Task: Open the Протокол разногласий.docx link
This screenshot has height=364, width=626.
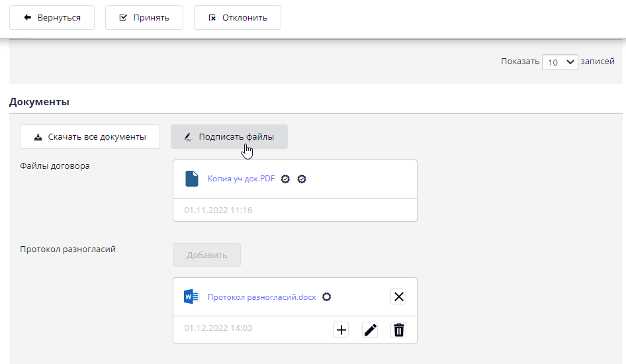Action: (261, 297)
